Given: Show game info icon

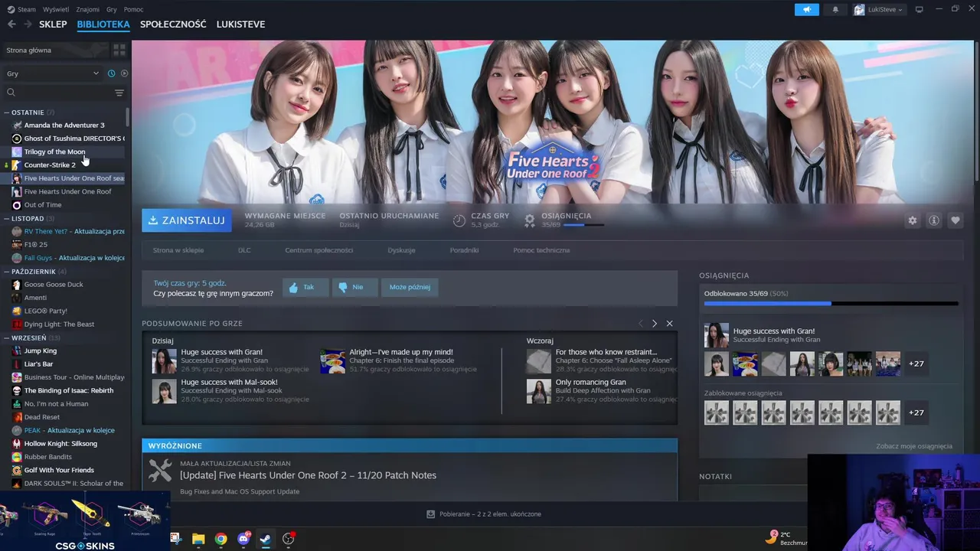Looking at the screenshot, I should tap(933, 220).
